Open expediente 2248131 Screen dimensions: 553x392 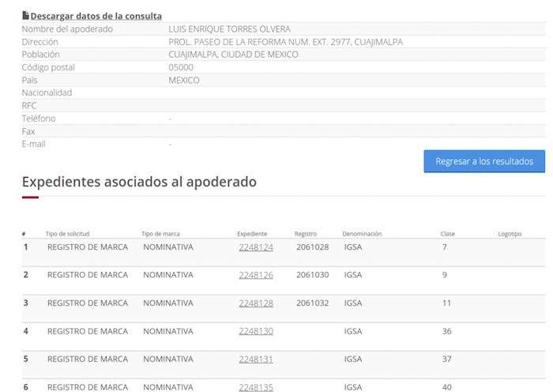(256, 360)
